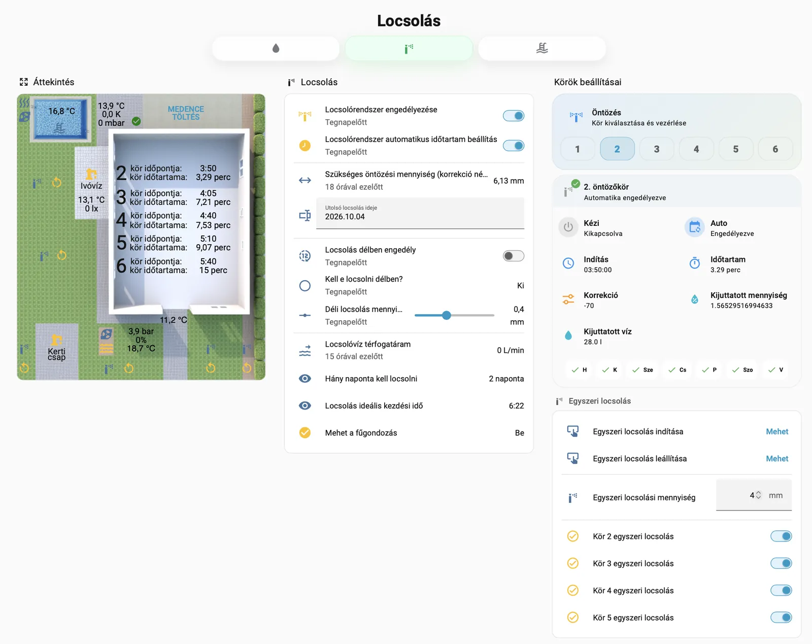Viewport: 812px width, 644px height.
Task: Click the 2 naponta value
Action: click(506, 379)
